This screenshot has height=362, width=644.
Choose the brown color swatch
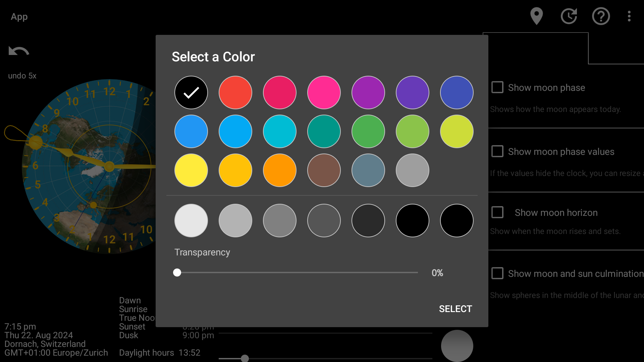[324, 170]
